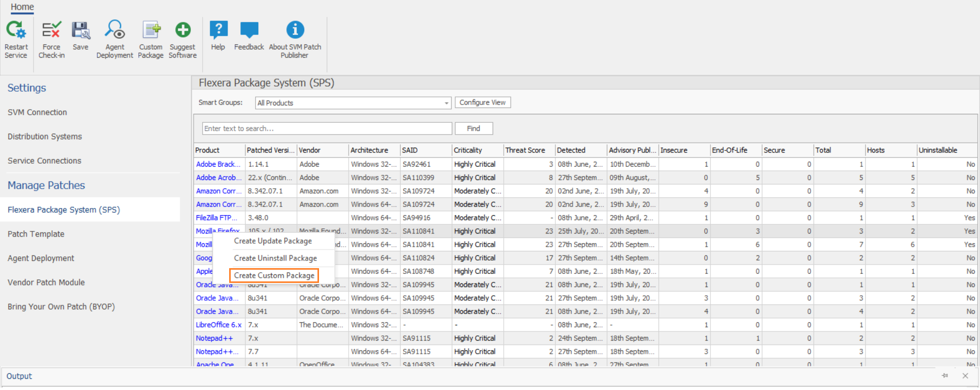Open Patch Template in the sidebar
This screenshot has height=390, width=980.
pos(36,234)
